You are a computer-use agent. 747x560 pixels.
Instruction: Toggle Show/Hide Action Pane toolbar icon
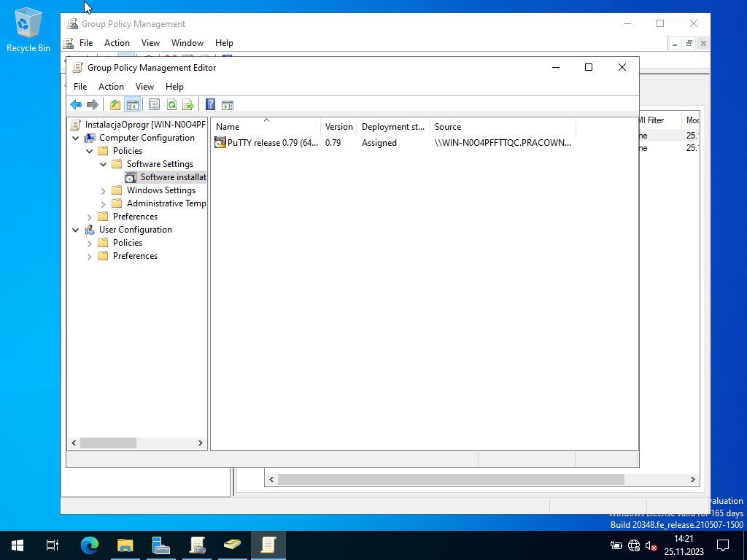(x=228, y=105)
